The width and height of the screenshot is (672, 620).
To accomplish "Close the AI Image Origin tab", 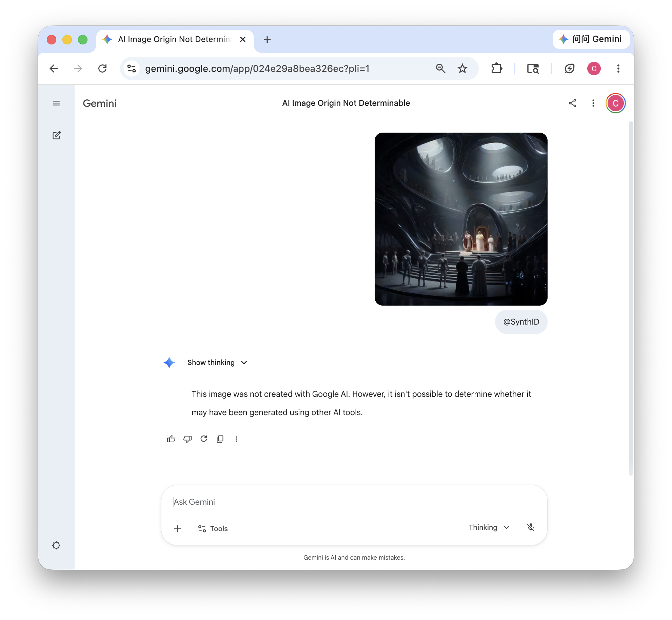I will [x=243, y=39].
